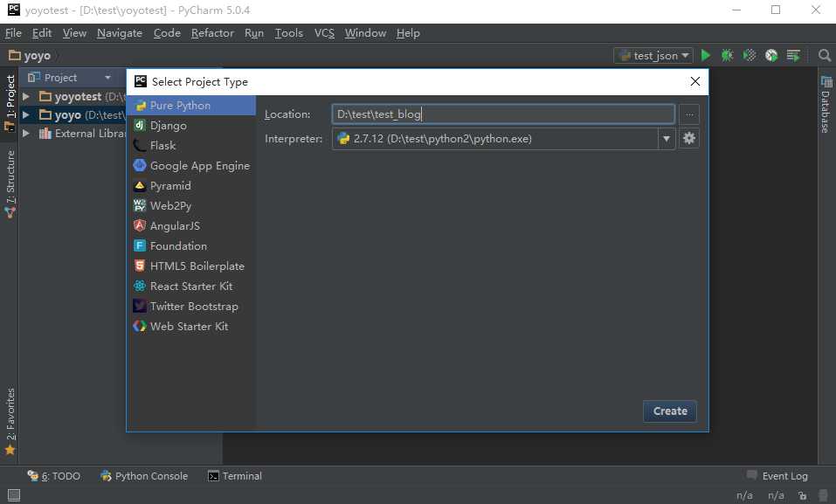This screenshot has height=504, width=836.
Task: Open the Python Console tool window
Action: click(144, 476)
